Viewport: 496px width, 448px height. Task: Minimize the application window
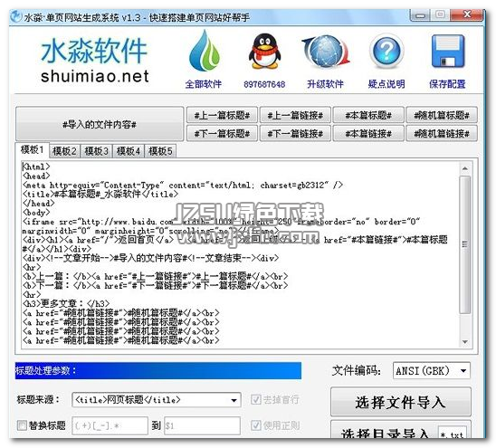420,15
